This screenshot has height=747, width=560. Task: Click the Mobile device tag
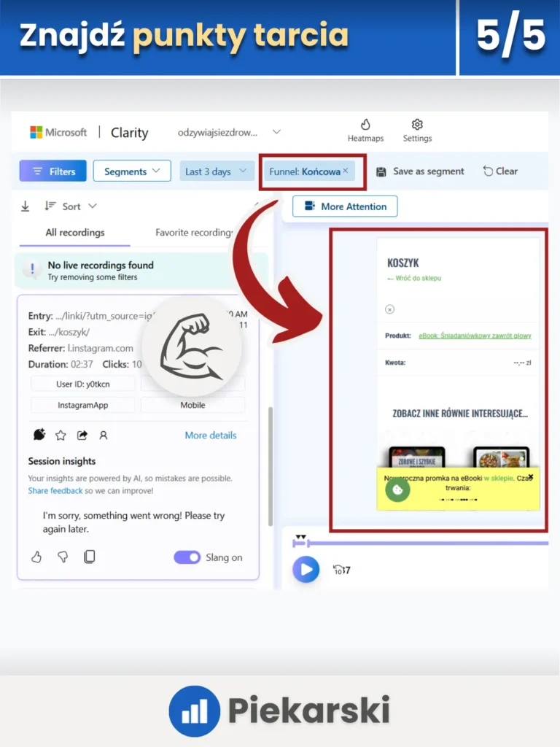tap(192, 405)
